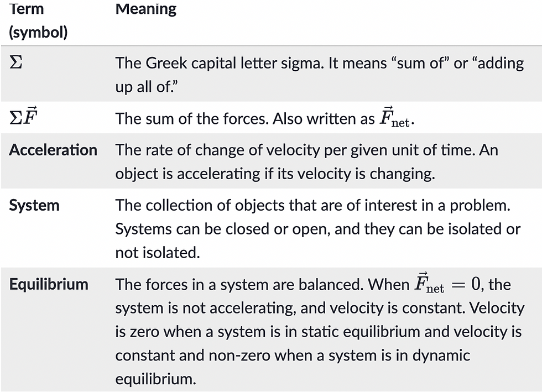542x392 pixels.
Task: Click the Sigma symbol in the first row
Action: (16, 62)
